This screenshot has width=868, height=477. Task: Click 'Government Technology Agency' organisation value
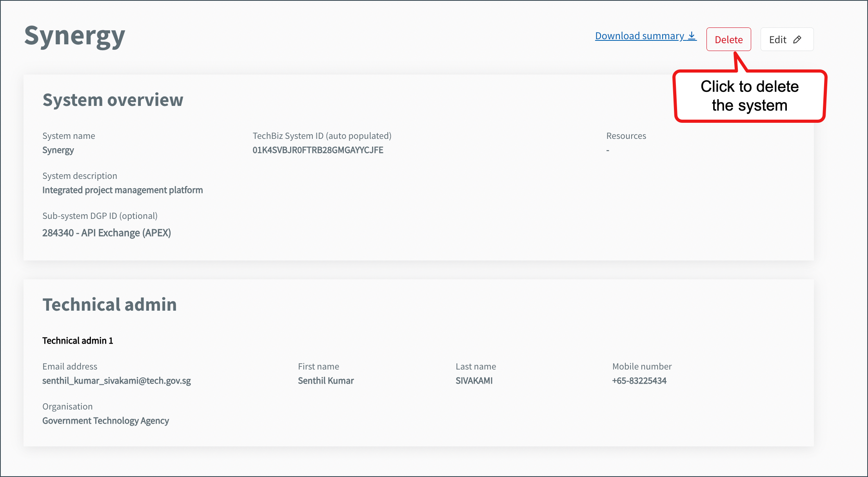[106, 421]
